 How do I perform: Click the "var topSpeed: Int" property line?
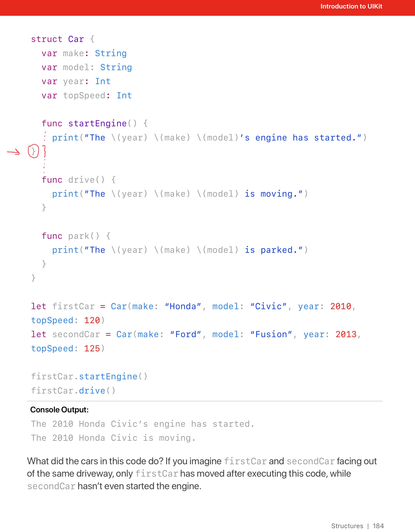coord(86,95)
